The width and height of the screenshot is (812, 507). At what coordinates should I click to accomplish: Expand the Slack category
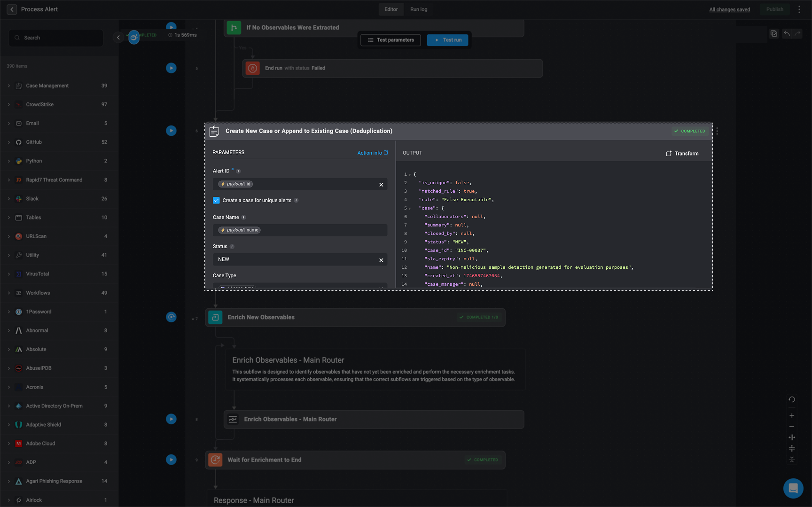(9, 199)
